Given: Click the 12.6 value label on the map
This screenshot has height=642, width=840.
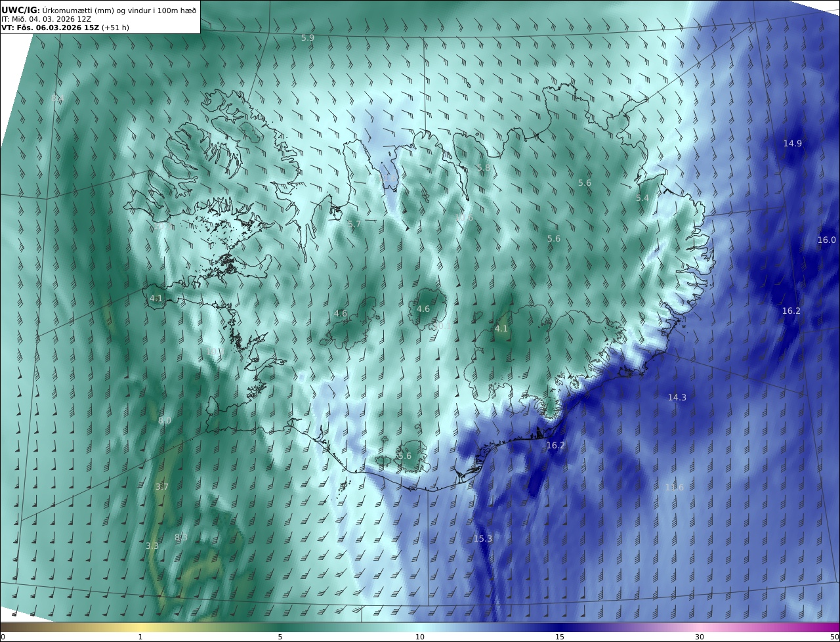Looking at the screenshot, I should (x=675, y=488).
